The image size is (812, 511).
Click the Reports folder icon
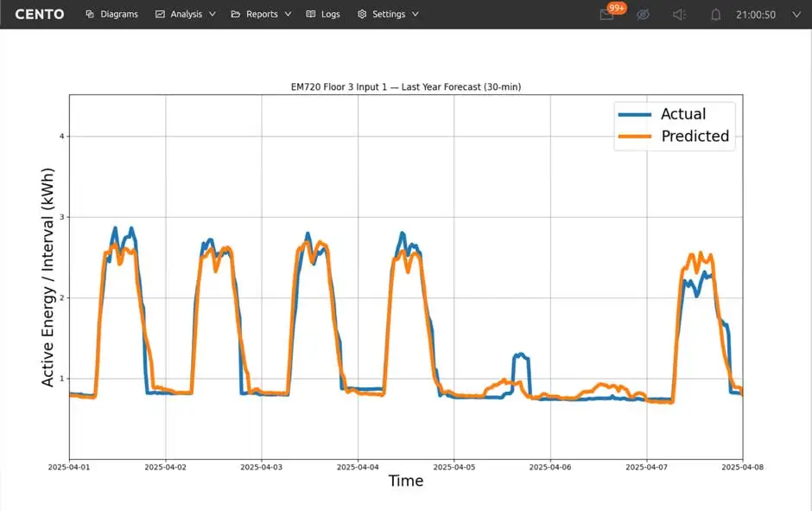[x=236, y=15]
